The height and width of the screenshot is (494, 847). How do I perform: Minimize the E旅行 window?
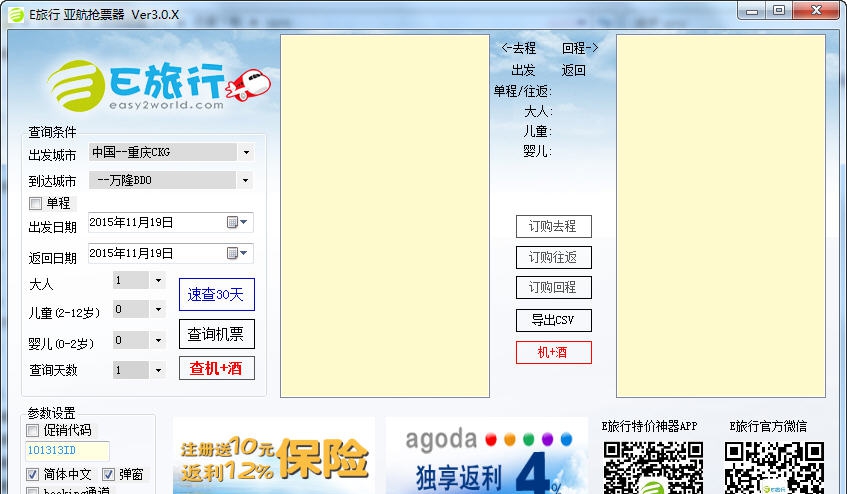[x=753, y=10]
